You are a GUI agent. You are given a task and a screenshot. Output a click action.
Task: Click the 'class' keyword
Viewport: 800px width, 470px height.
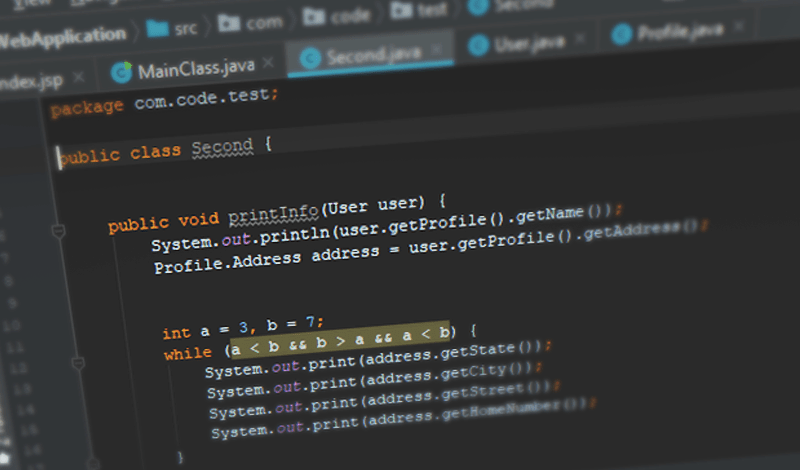pyautogui.click(x=156, y=152)
